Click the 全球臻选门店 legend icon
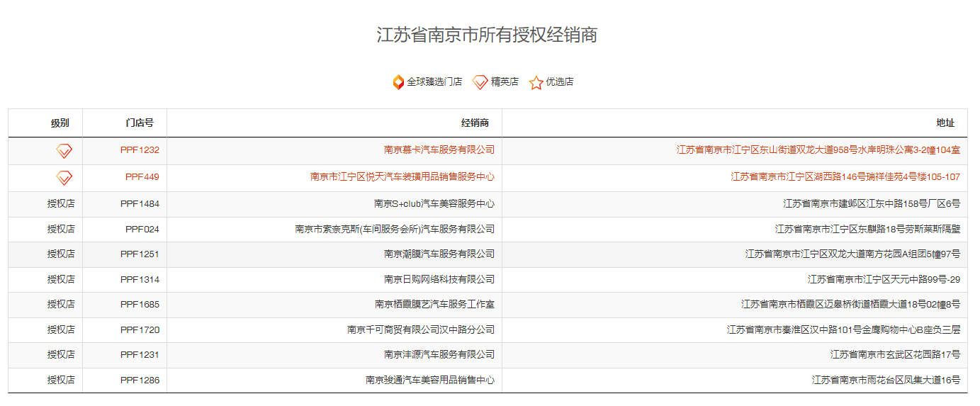Image resolution: width=980 pixels, height=406 pixels. 398,82
